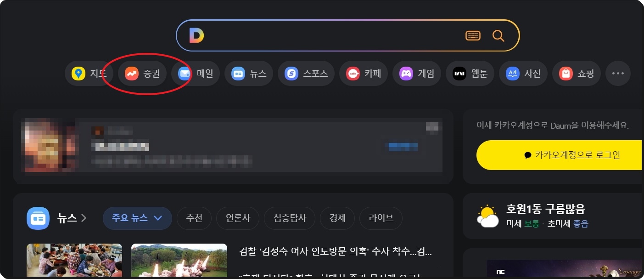Open 쇼핑 shopping shortcut

pos(577,74)
